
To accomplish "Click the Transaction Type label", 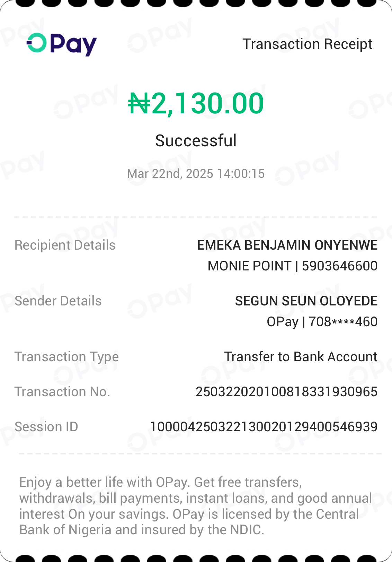I will click(x=66, y=357).
